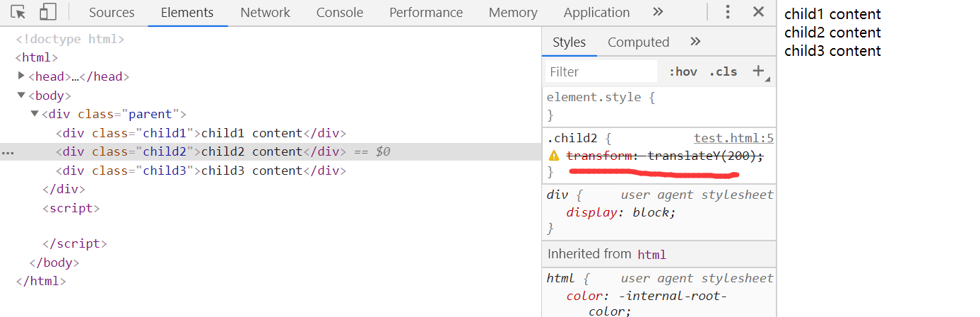Toggle the .cls class editor
The width and height of the screenshot is (980, 317).
[723, 71]
